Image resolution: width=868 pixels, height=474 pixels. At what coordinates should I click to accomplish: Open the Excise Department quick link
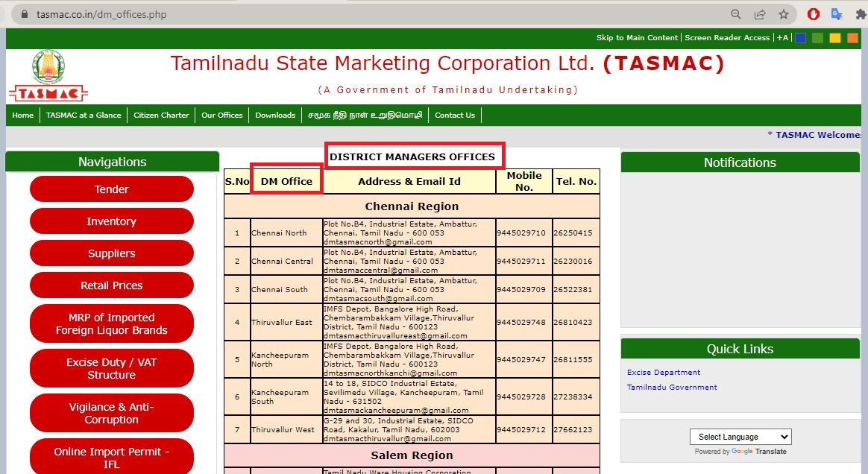[663, 372]
